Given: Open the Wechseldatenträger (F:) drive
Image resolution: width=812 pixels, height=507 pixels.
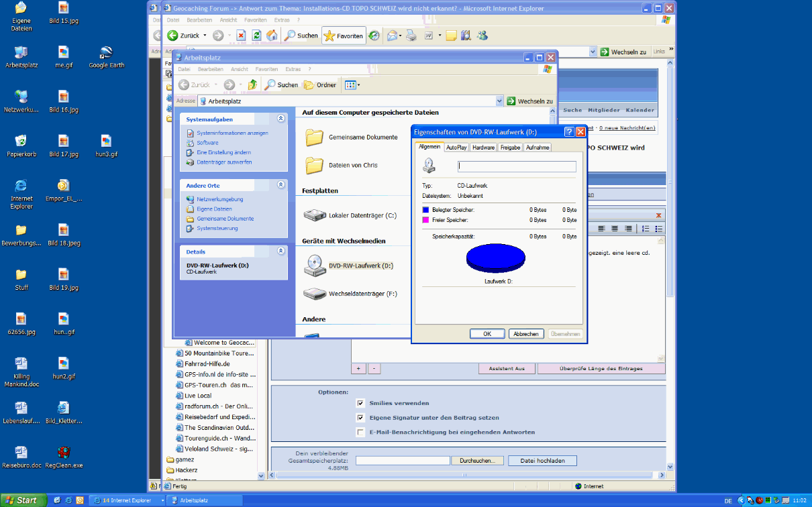Looking at the screenshot, I should [315, 294].
